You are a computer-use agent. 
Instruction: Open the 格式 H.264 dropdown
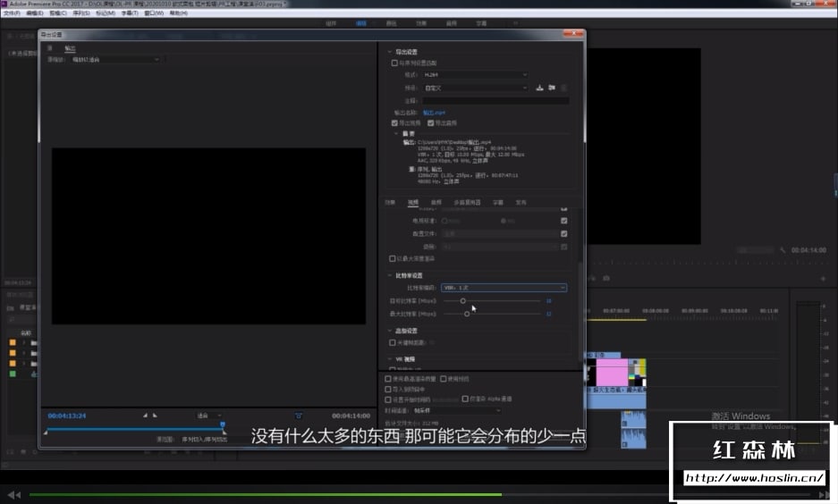(x=475, y=75)
